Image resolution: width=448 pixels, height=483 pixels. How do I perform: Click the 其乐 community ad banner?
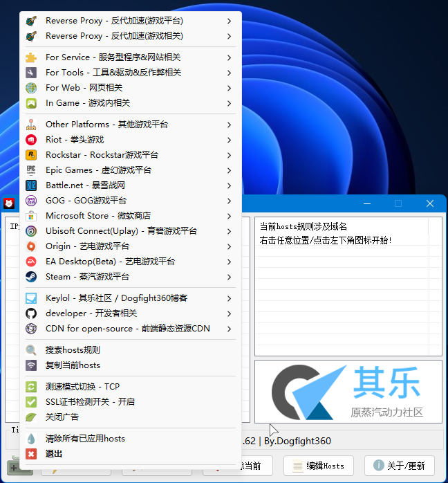tap(348, 392)
